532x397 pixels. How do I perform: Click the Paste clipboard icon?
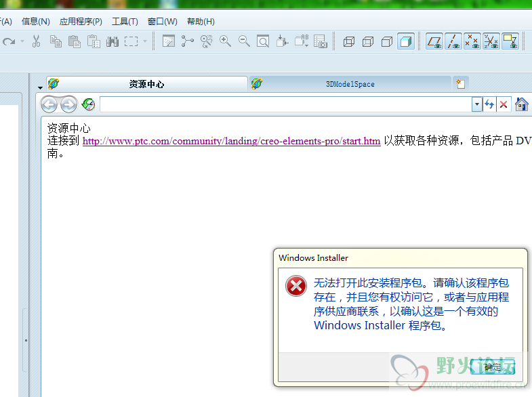[x=75, y=41]
